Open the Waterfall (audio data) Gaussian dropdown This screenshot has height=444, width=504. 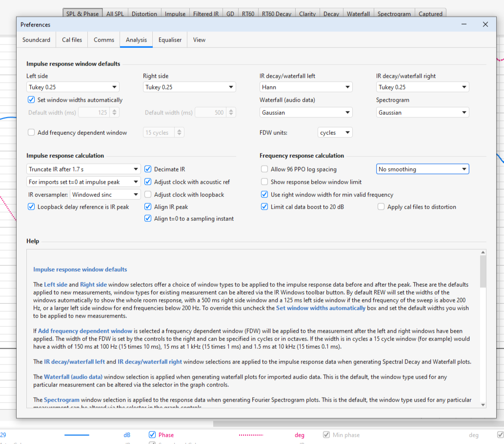[x=306, y=113]
